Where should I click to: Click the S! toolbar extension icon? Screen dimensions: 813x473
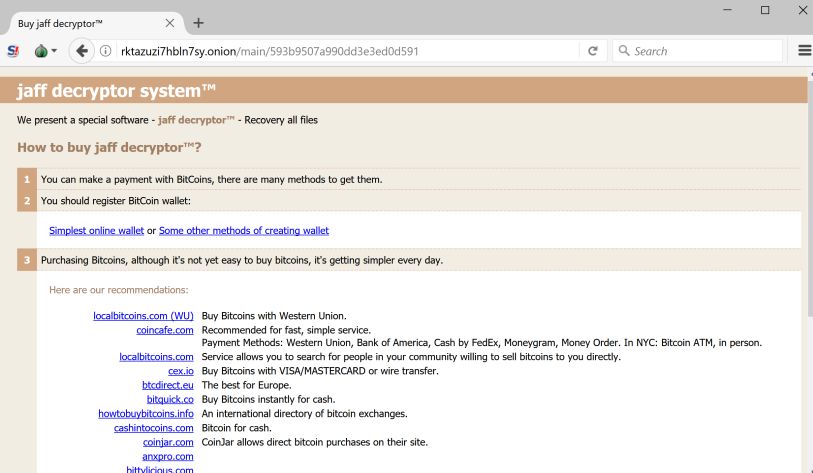point(13,51)
